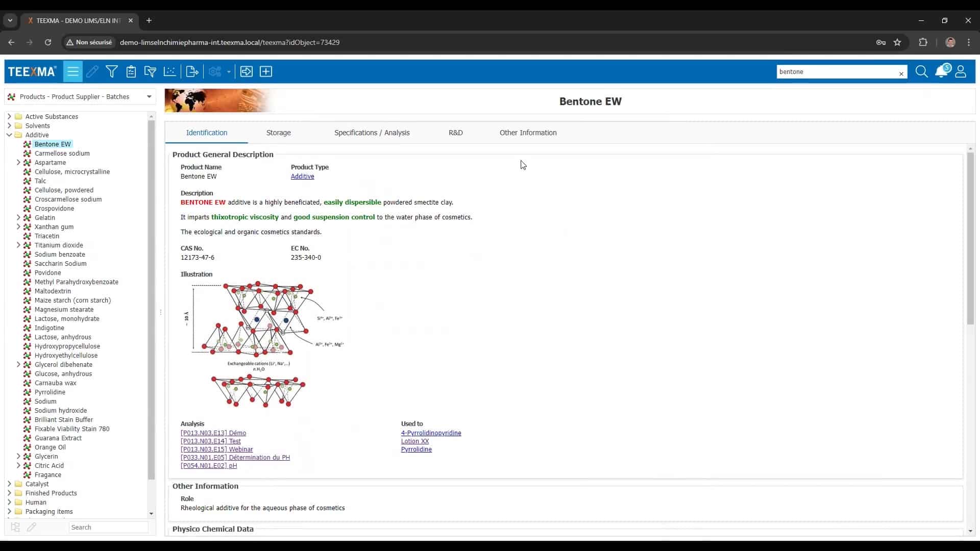Click the Sodium benzoate molecule icon
The height and width of the screenshot is (551, 980).
[27, 254]
